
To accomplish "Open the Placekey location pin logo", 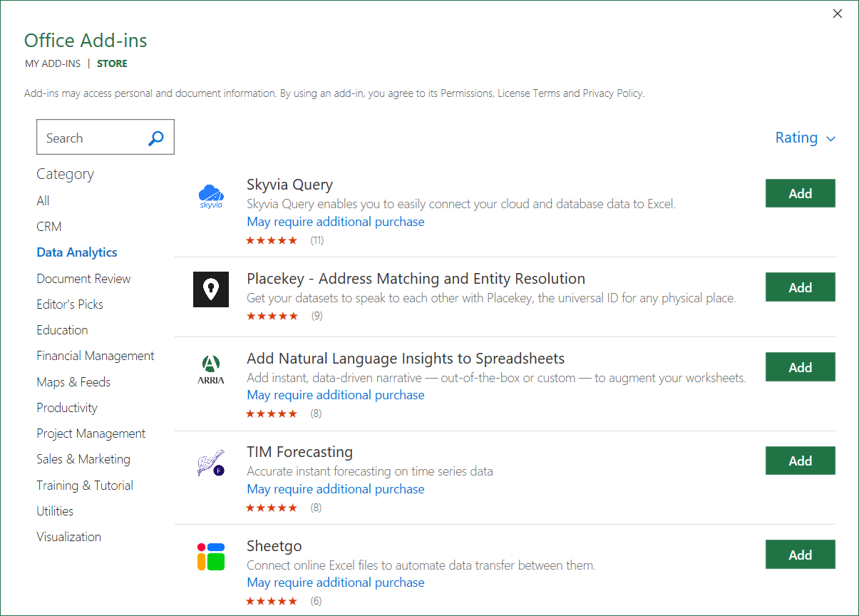I will 211,289.
